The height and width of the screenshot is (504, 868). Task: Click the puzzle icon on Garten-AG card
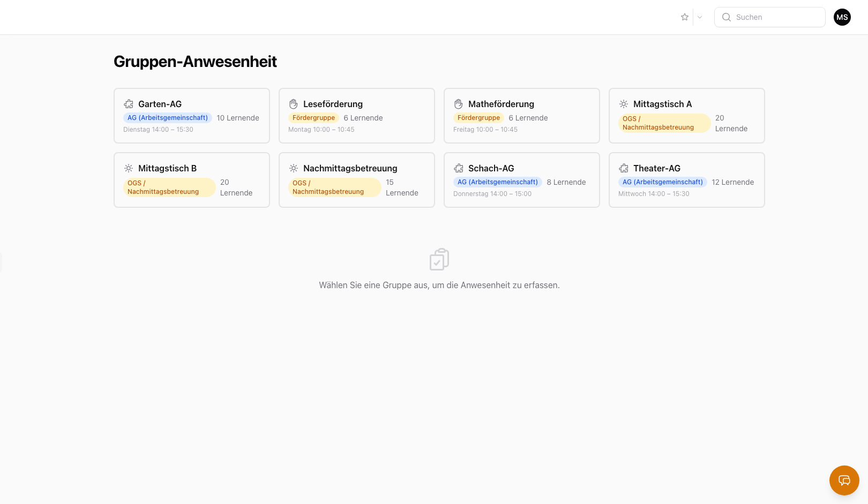pos(129,104)
